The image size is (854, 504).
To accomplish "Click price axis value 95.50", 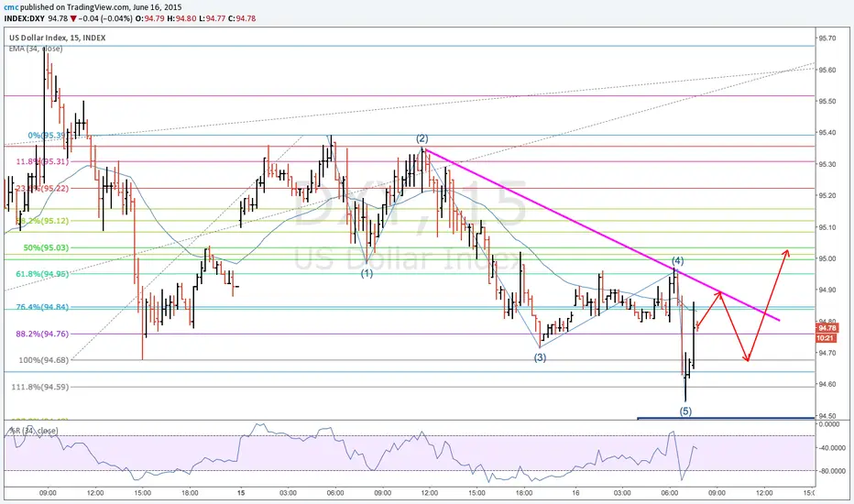I will tap(827, 102).
